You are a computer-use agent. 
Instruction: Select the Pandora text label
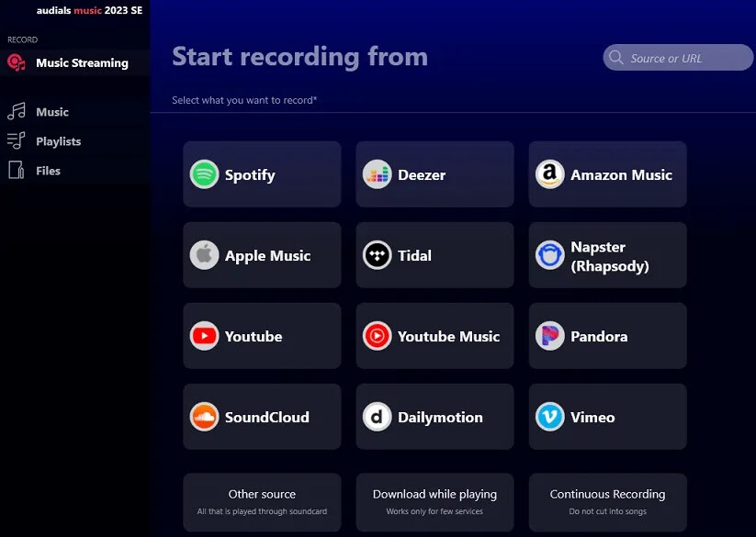(x=599, y=336)
